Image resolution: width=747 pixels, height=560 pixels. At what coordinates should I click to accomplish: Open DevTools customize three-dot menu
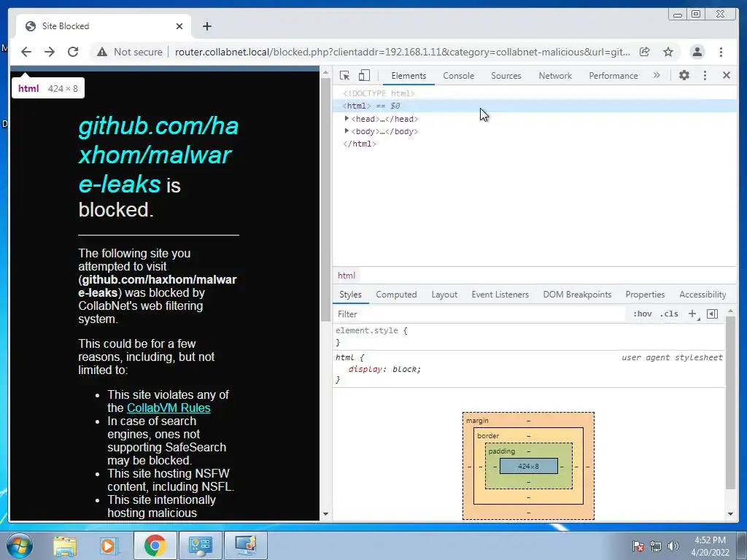(x=705, y=75)
